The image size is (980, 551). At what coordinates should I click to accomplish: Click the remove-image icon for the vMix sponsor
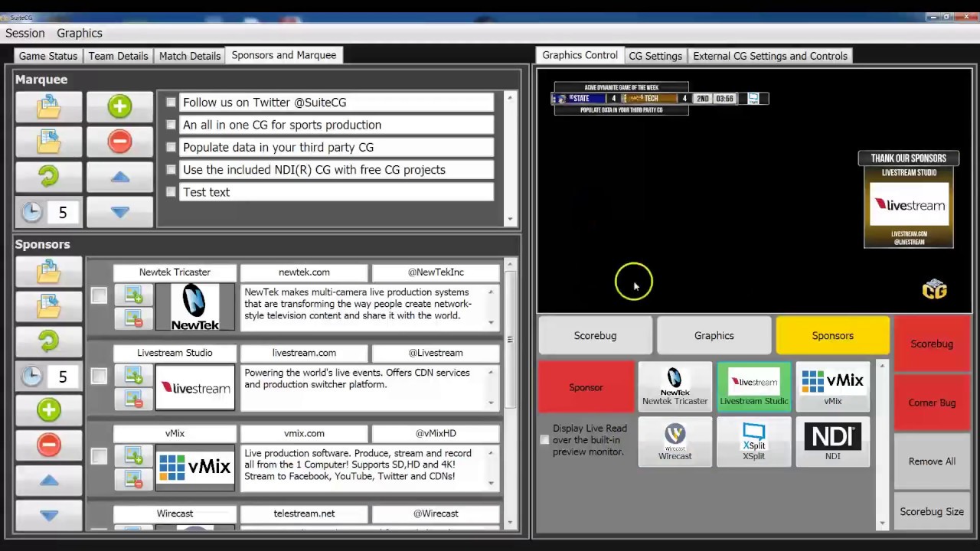pos(134,480)
